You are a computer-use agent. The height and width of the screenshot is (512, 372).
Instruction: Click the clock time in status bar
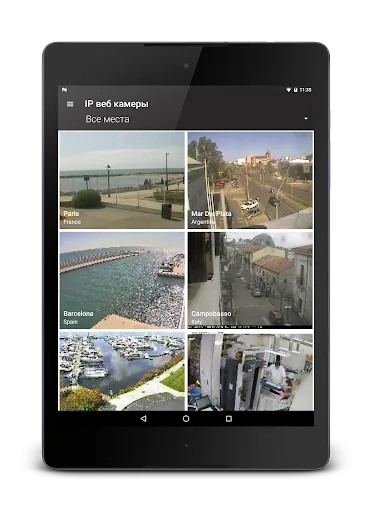[305, 90]
